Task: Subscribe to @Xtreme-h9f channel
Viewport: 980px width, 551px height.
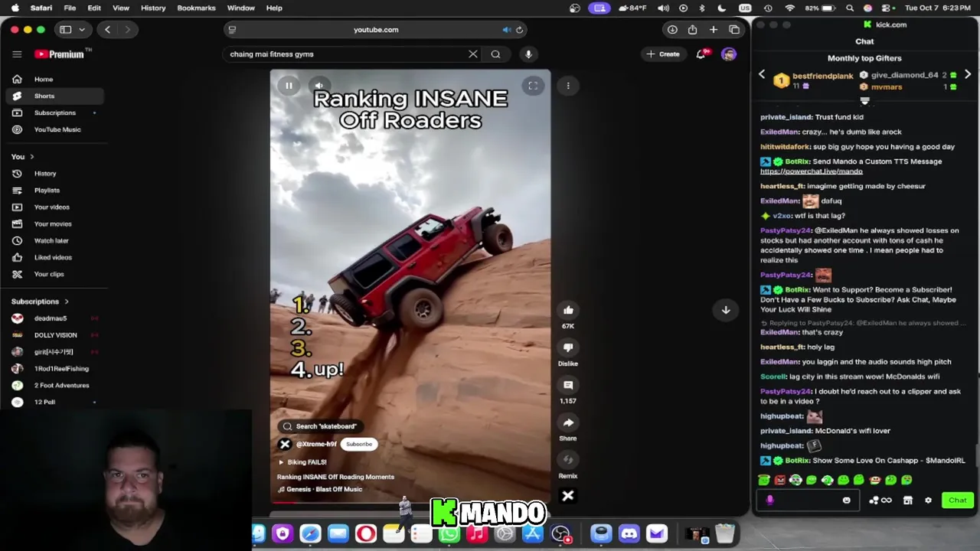Action: [x=359, y=445]
